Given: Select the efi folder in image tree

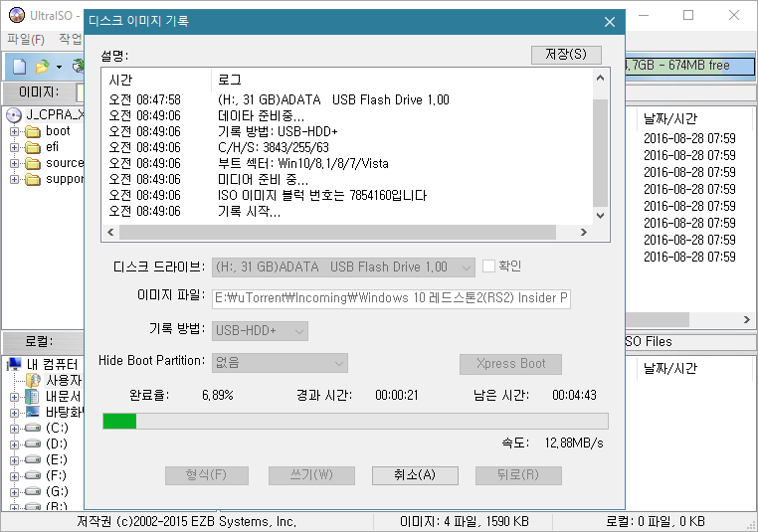Looking at the screenshot, I should [52, 147].
